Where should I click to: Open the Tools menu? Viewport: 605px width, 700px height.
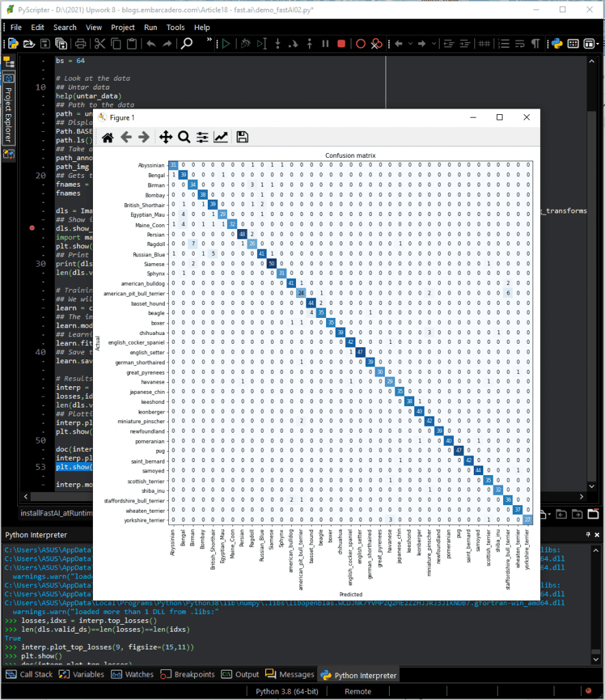tap(176, 27)
